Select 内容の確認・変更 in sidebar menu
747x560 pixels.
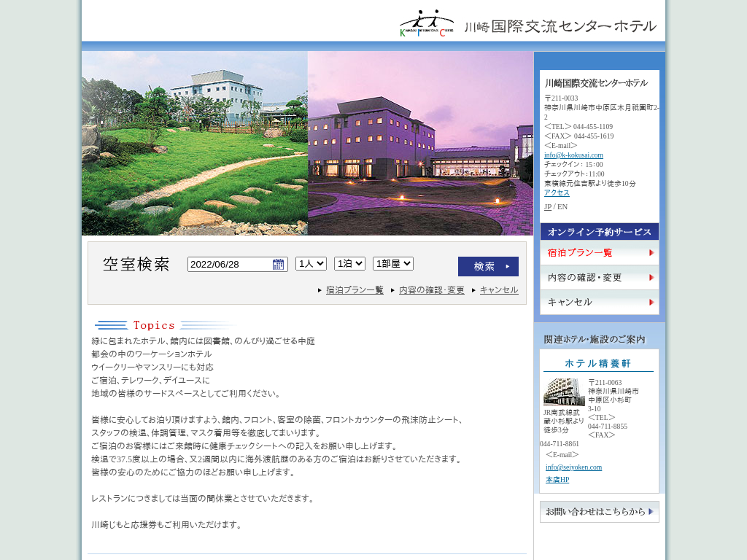(600, 277)
